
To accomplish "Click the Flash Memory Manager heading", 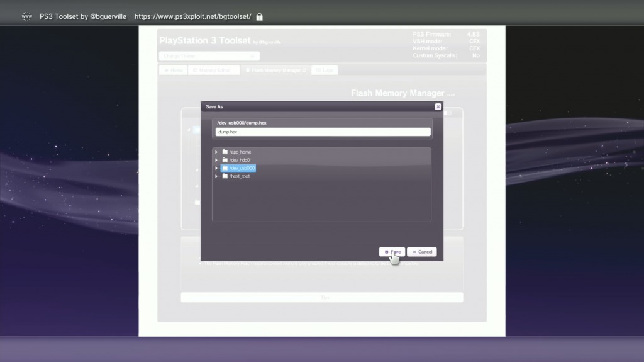I will (397, 93).
